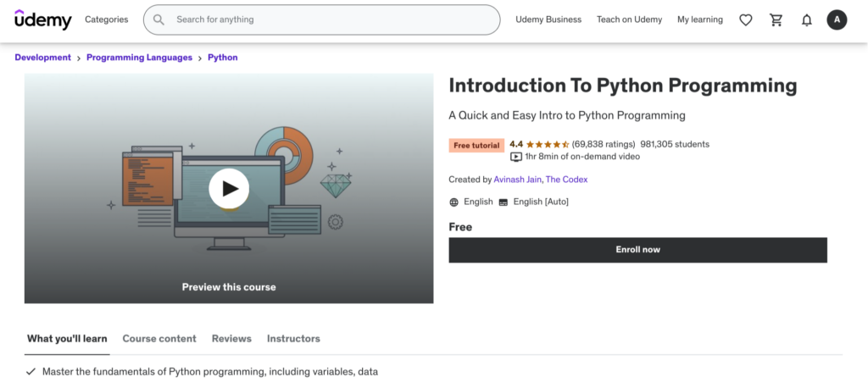
Task: Open the wishlist heart icon
Action: pos(745,19)
